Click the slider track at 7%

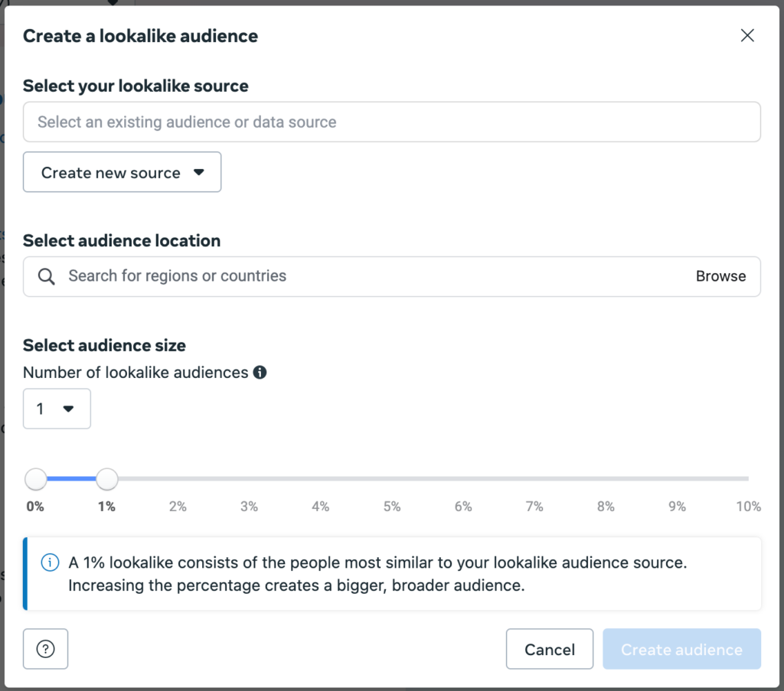pyautogui.click(x=534, y=479)
